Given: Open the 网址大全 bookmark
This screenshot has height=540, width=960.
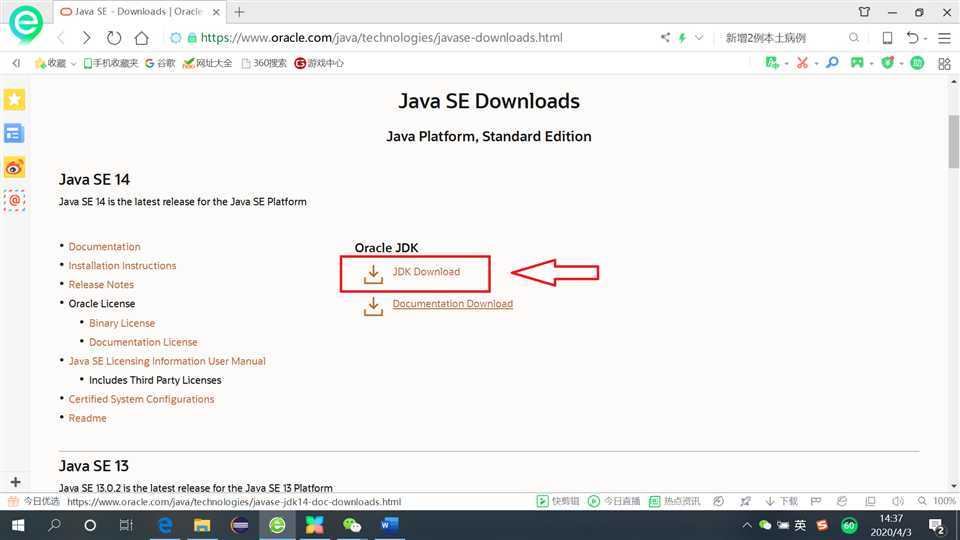Looking at the screenshot, I should tap(208, 63).
